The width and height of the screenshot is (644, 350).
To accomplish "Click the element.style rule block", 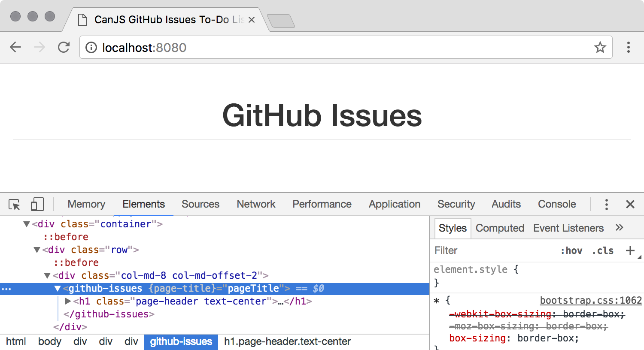I will pyautogui.click(x=537, y=276).
